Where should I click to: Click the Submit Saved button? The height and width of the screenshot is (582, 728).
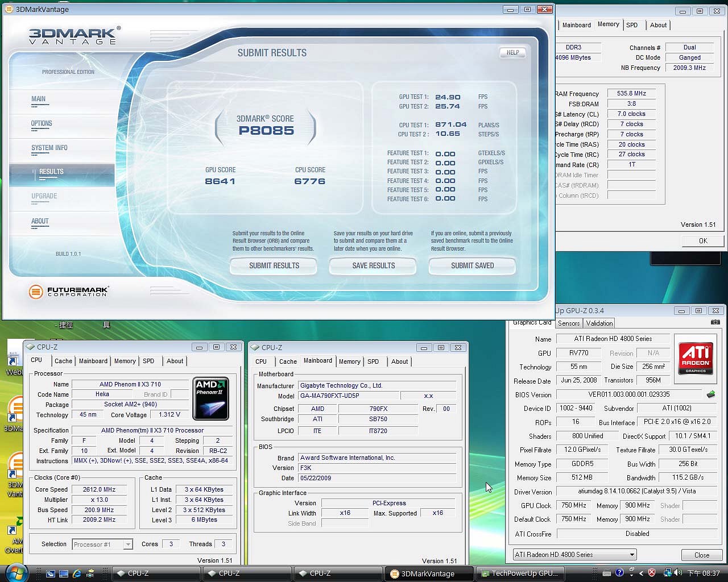pyautogui.click(x=472, y=265)
